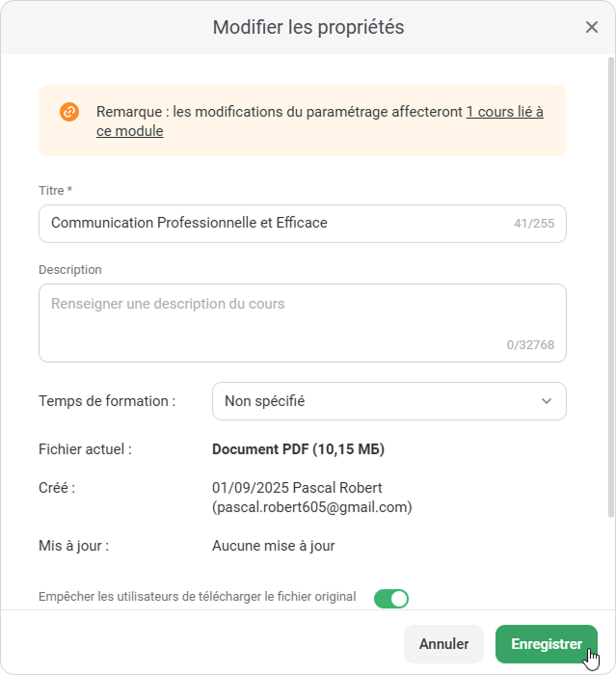Click the "Aucune mise à jour" text
The width and height of the screenshot is (616, 675).
[273, 546]
